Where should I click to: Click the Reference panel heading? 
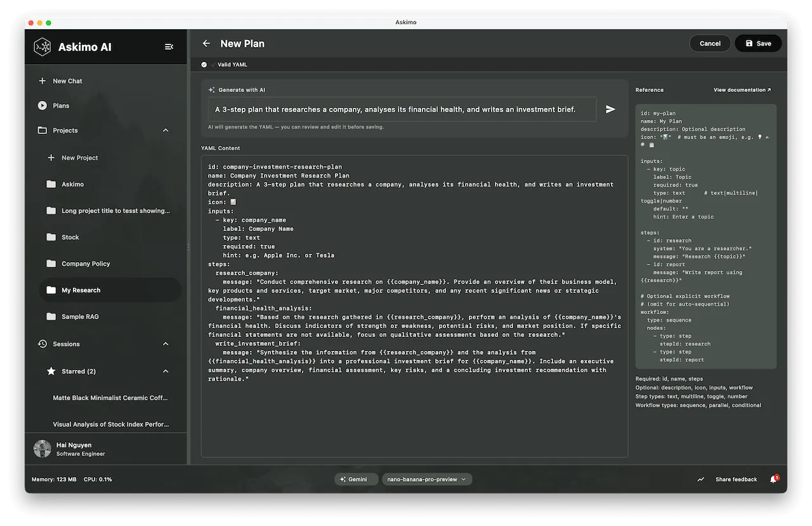(x=650, y=90)
